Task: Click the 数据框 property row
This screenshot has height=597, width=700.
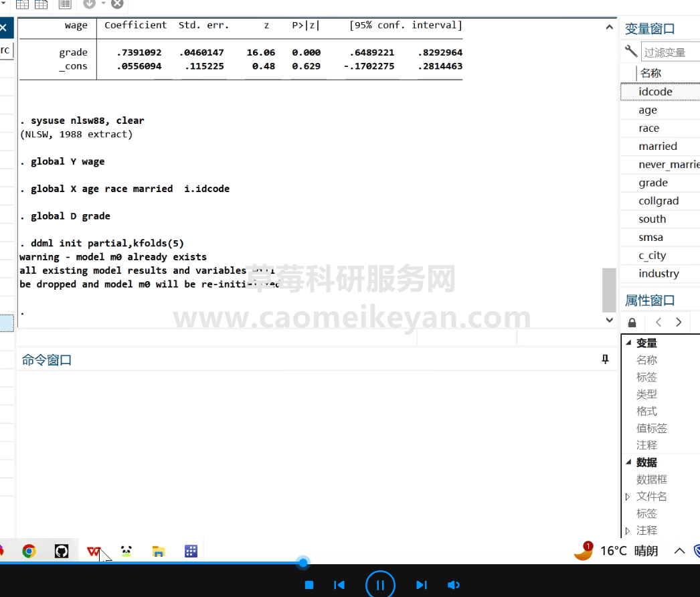Action: click(651, 480)
